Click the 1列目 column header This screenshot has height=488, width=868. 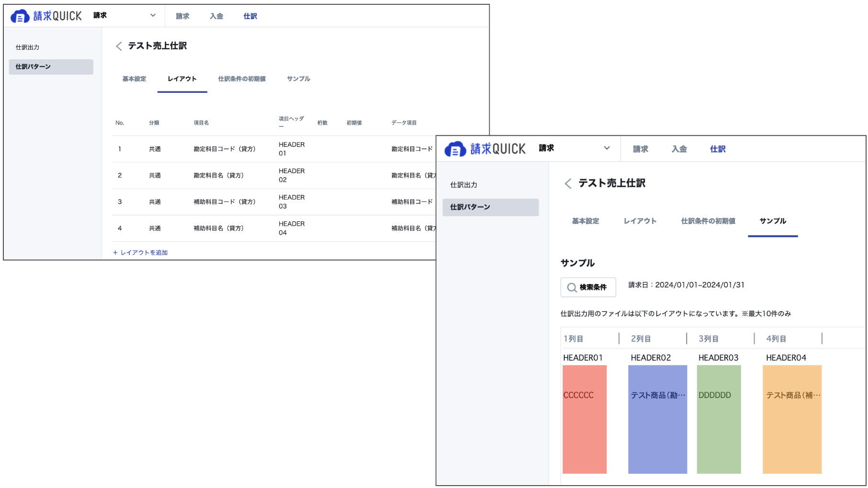[573, 339]
